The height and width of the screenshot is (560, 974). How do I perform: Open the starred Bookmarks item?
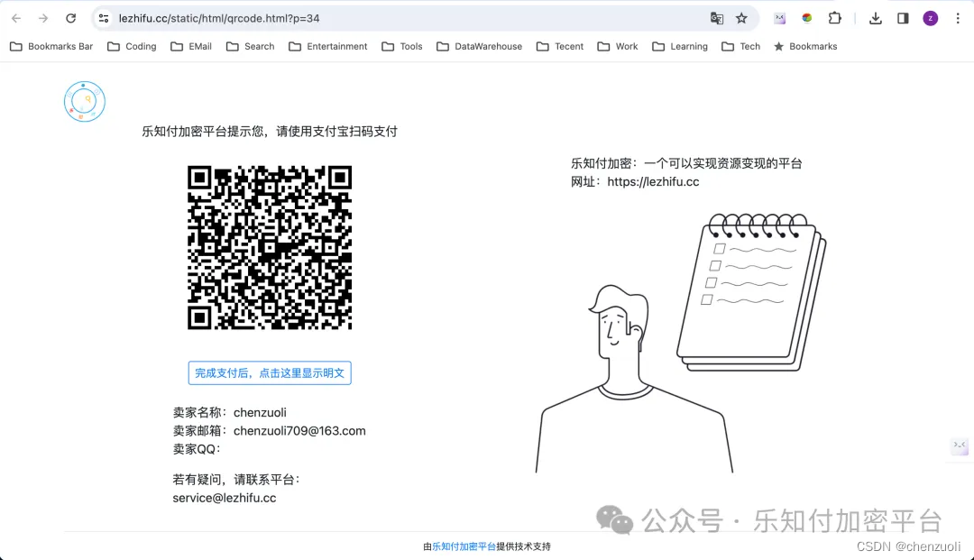[x=805, y=47]
